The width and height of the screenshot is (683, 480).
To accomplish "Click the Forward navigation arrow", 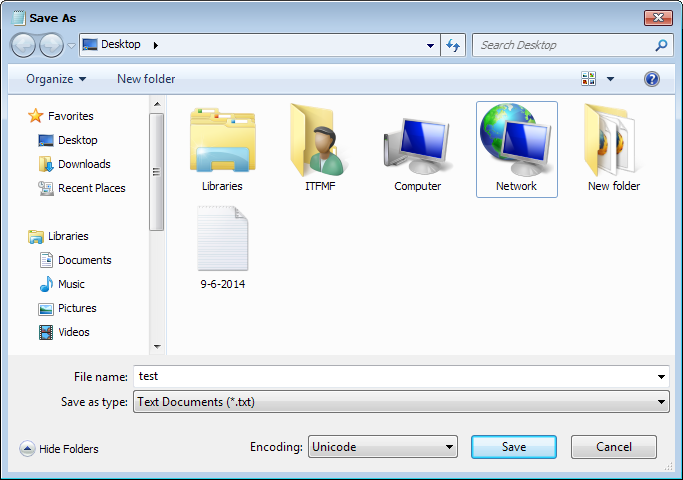I will coord(51,45).
